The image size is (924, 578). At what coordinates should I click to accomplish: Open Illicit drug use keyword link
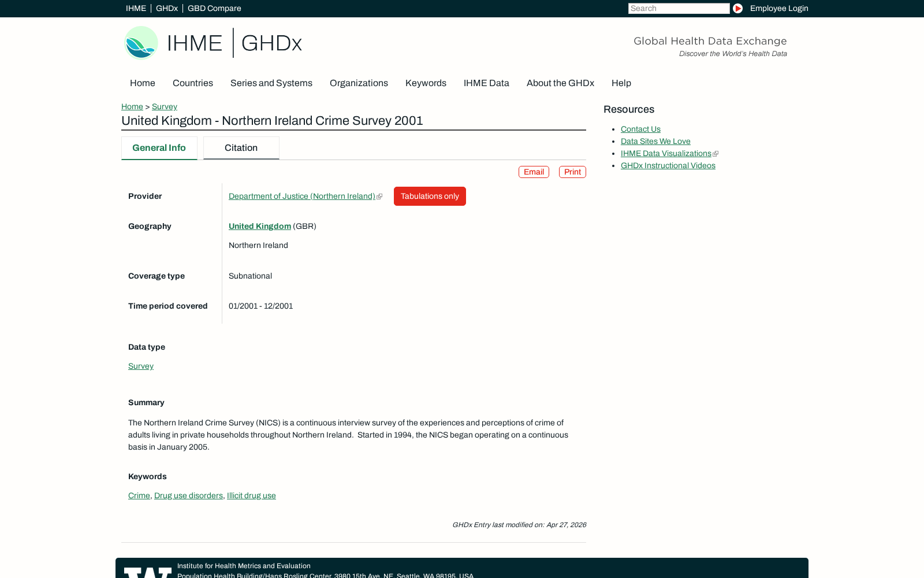point(251,495)
